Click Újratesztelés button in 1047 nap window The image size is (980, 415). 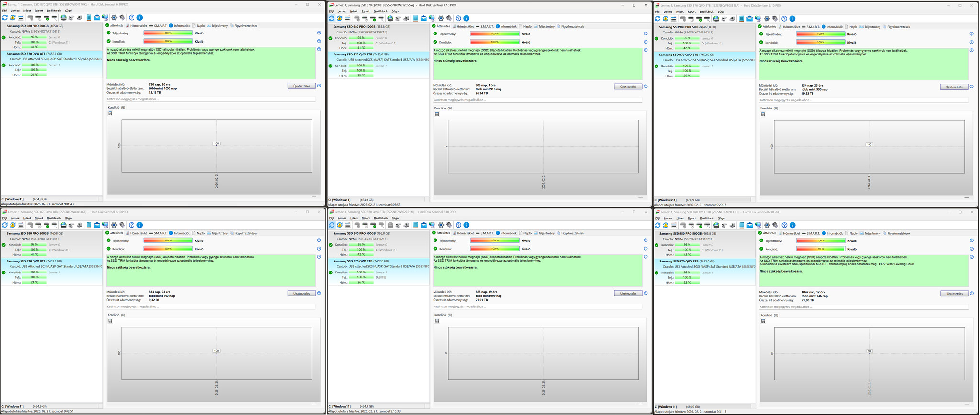[x=954, y=294]
